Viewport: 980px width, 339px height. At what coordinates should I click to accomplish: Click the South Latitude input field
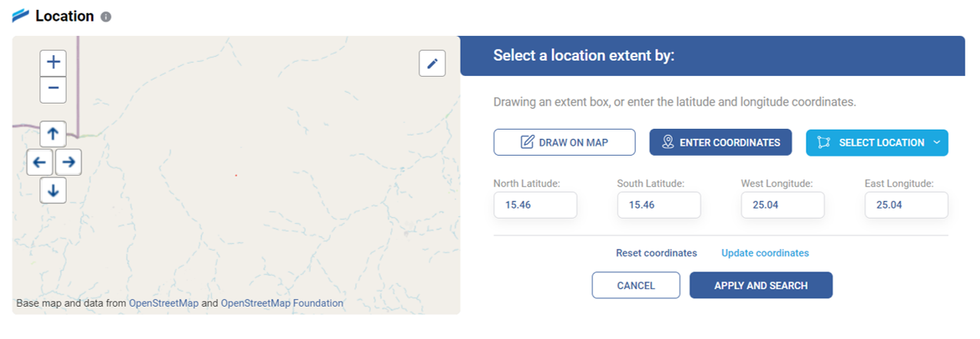[x=659, y=205]
